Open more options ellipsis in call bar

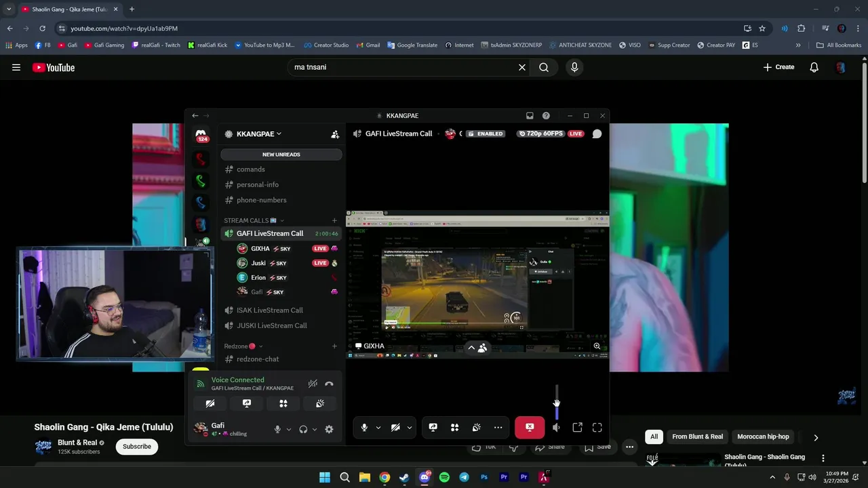tap(498, 428)
